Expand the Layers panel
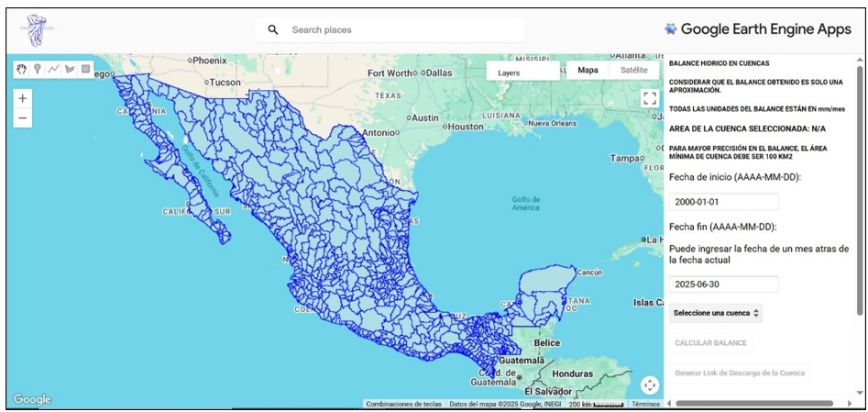 pos(522,72)
